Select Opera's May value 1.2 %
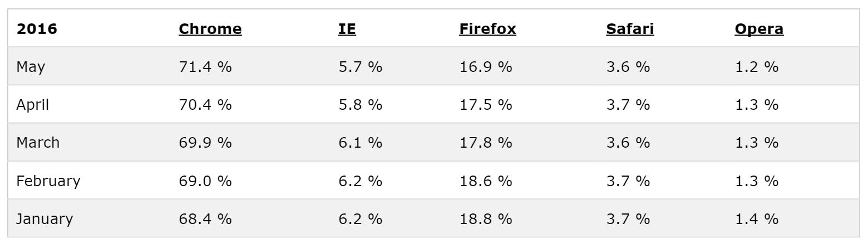 coord(756,67)
